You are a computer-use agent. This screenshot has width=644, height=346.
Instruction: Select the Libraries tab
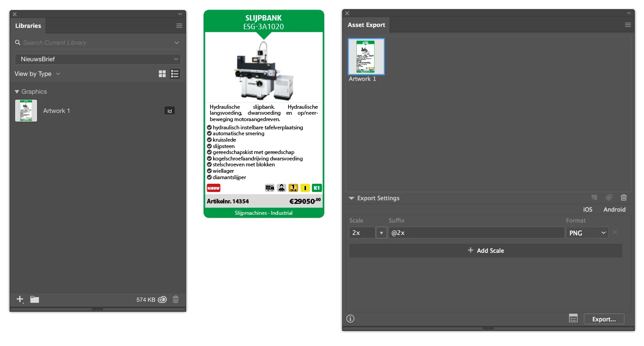pyautogui.click(x=28, y=26)
